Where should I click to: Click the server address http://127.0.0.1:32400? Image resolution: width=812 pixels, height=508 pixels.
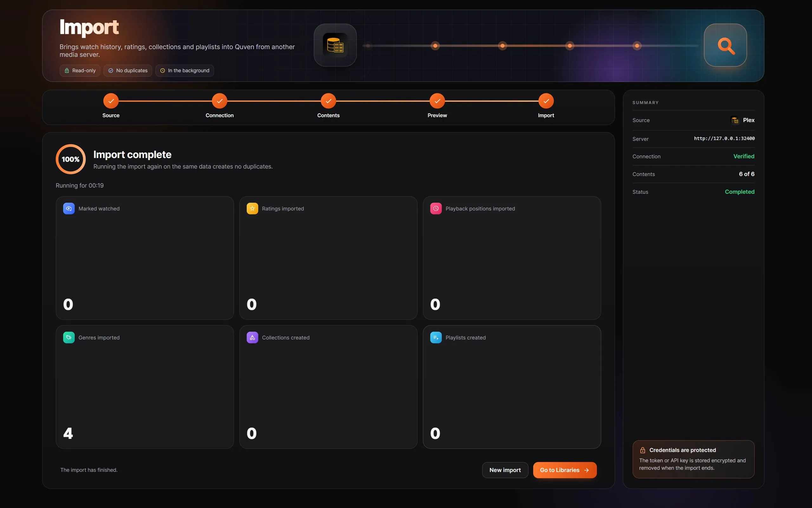[724, 138]
